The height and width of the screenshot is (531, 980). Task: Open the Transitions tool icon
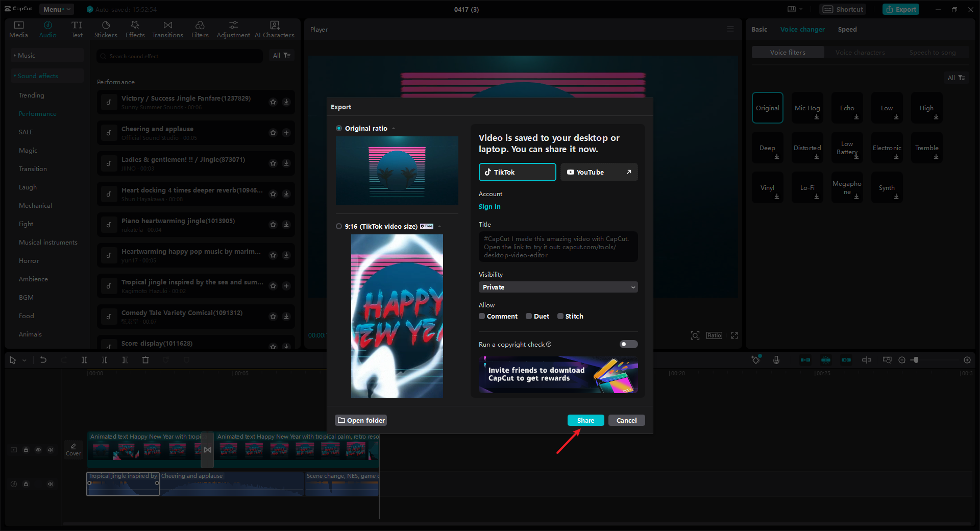(x=167, y=26)
